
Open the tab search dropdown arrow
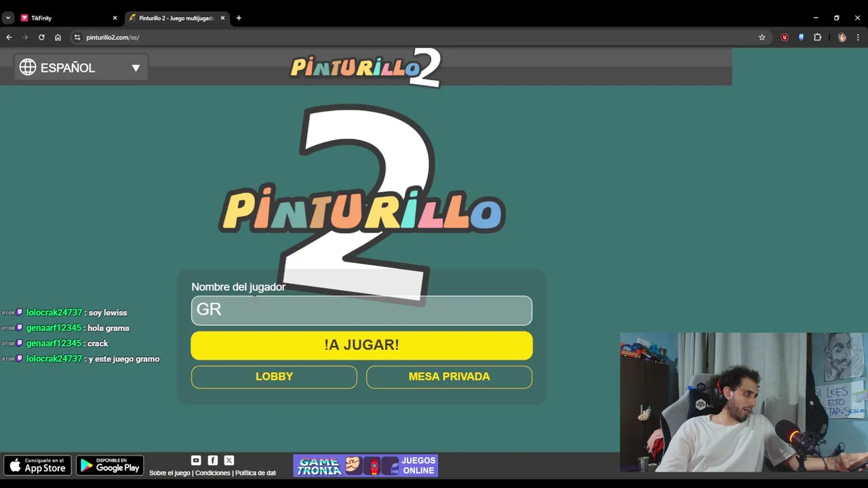[x=7, y=18]
